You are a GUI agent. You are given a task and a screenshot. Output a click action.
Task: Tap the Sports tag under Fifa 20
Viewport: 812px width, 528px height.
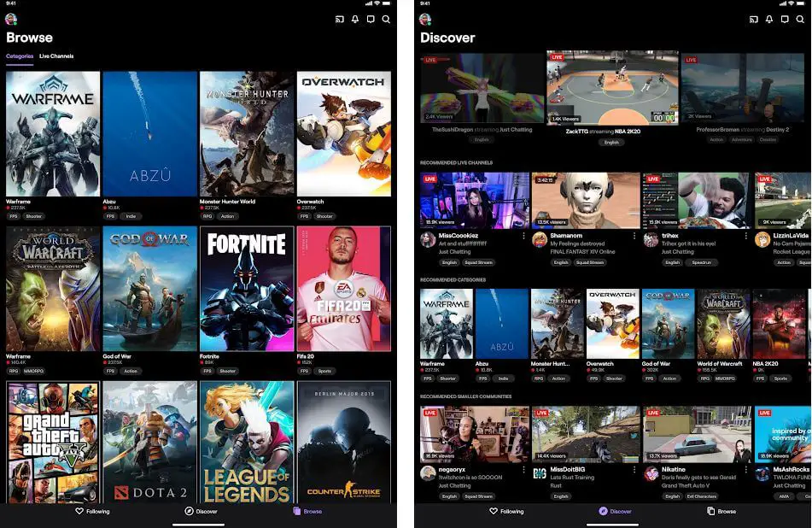(324, 371)
